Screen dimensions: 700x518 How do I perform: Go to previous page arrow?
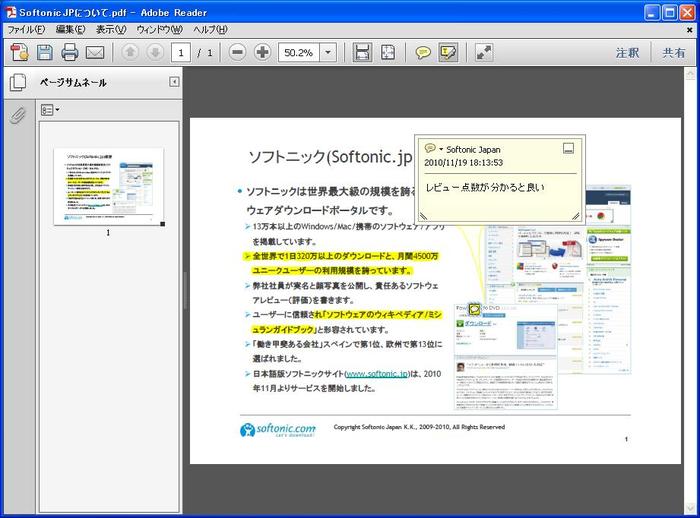(130, 52)
